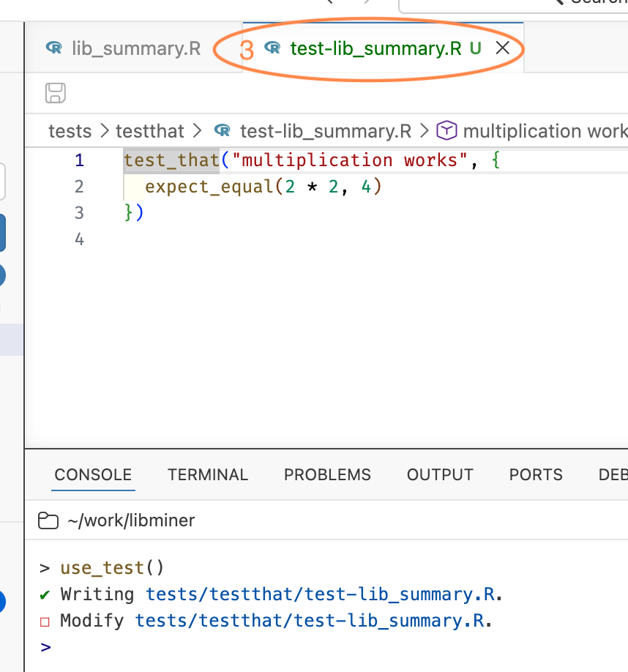
Task: Click line number 3 in the editor
Action: coord(79,213)
